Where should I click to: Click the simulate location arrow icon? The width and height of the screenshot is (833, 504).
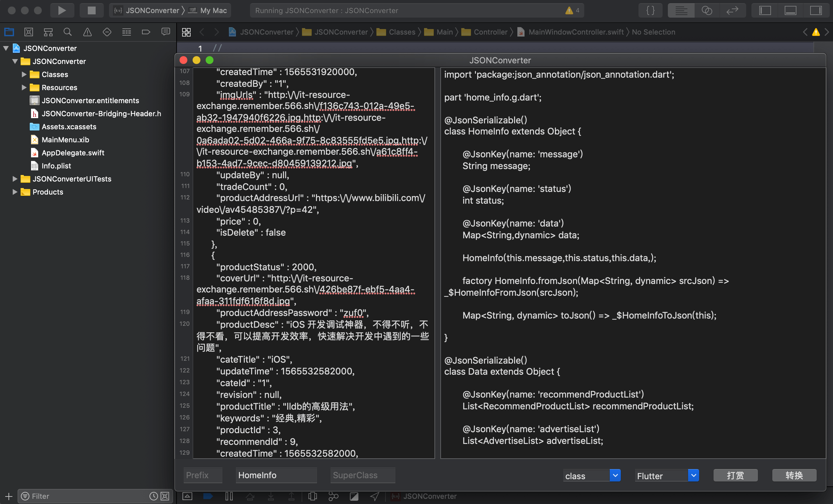[x=375, y=496]
